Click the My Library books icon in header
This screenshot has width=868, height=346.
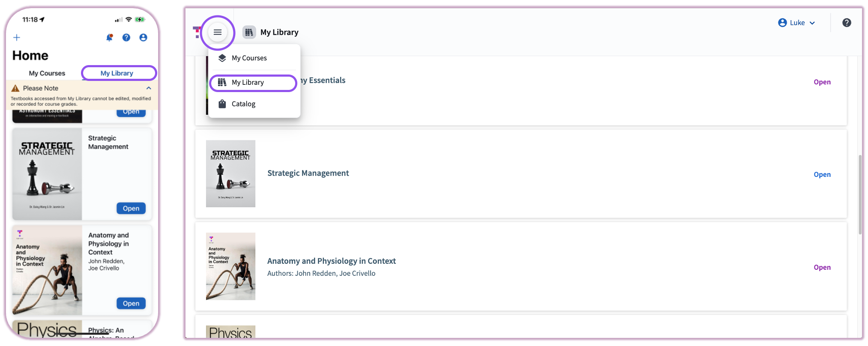click(249, 32)
